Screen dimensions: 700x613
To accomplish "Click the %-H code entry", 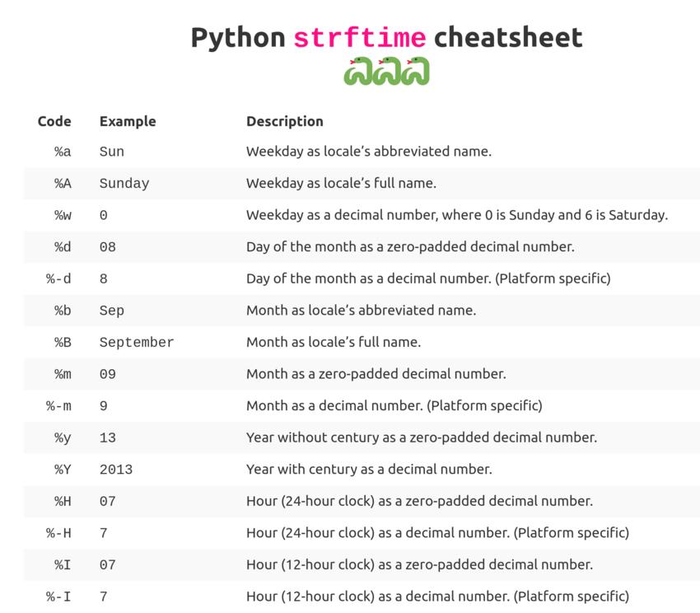I will (58, 533).
